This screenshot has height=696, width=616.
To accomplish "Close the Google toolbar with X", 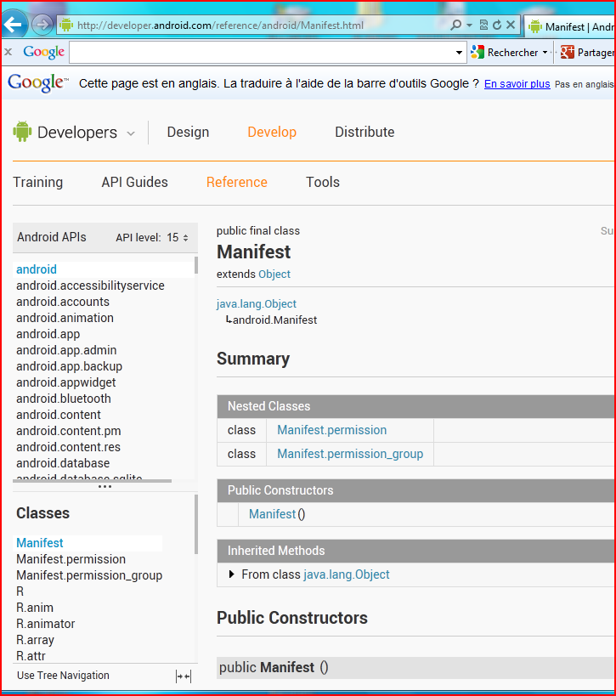I will pos(8,53).
